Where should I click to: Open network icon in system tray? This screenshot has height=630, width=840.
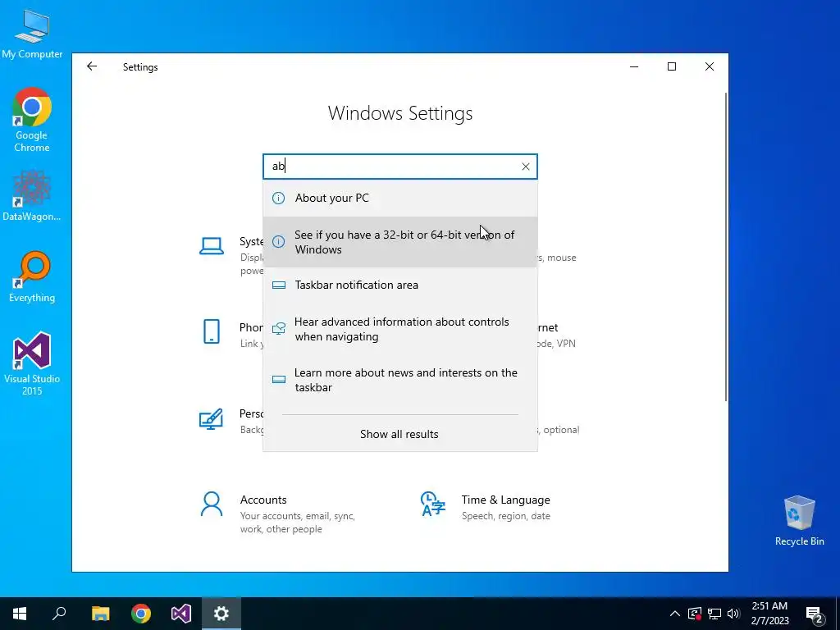point(714,614)
